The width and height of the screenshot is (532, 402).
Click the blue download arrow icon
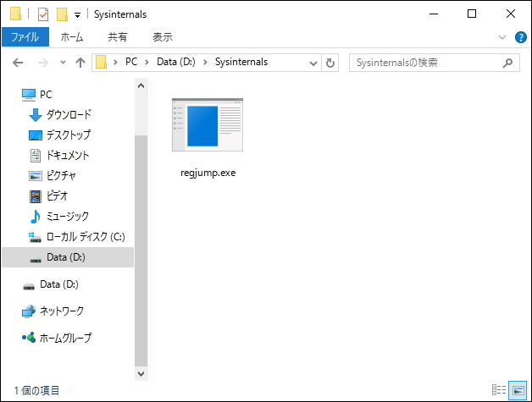[x=36, y=115]
